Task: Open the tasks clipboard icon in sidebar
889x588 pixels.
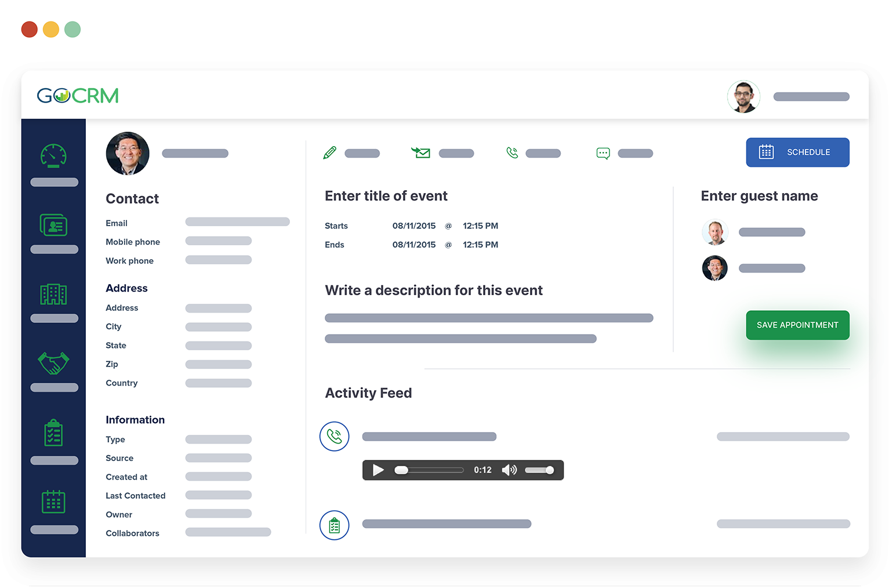Action: point(53,433)
